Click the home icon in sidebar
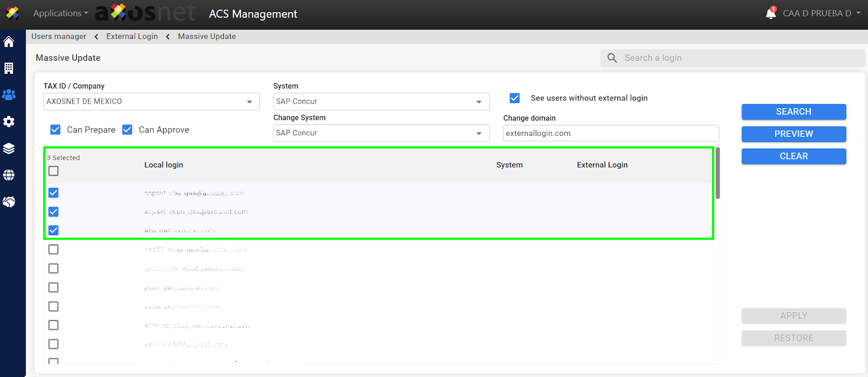Image resolution: width=868 pixels, height=377 pixels. 9,42
